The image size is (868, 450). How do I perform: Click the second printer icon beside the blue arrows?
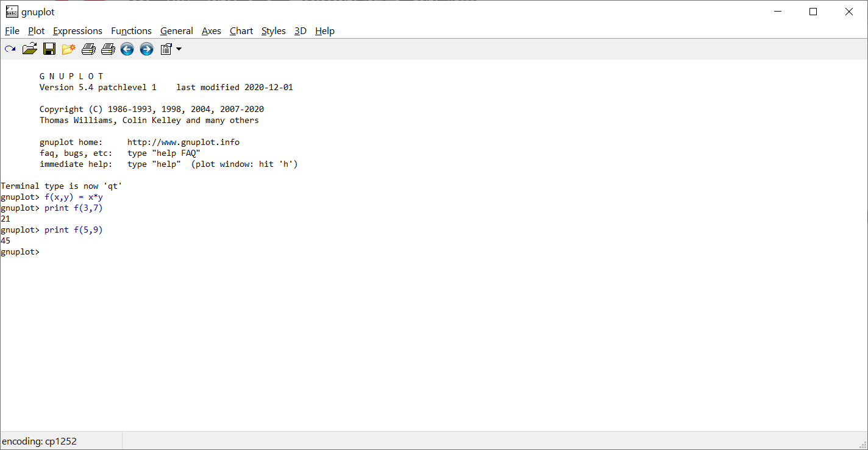click(x=108, y=49)
